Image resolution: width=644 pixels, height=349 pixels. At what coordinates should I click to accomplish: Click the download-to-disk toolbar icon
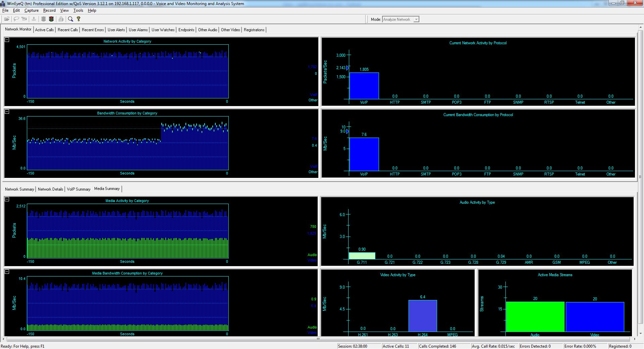click(34, 19)
